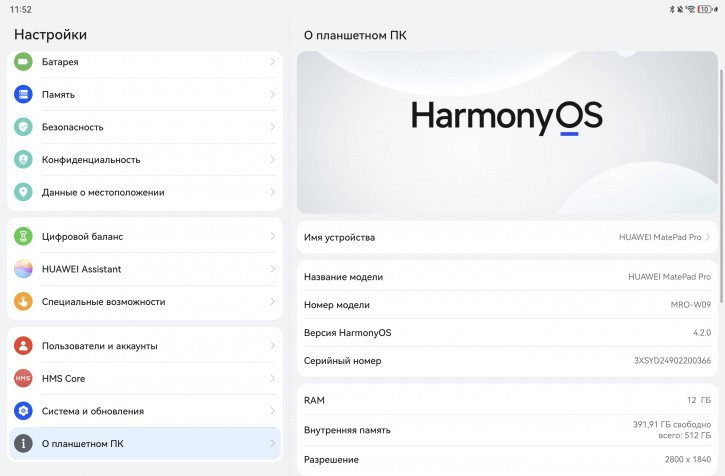Open Данные о местоположении settings
Viewport: 725px width, 476px height.
(145, 192)
